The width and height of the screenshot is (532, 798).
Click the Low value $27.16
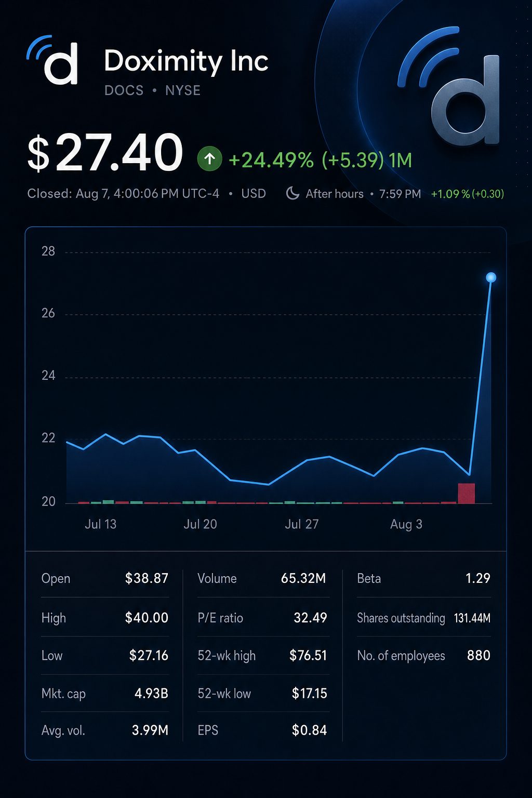tap(149, 655)
